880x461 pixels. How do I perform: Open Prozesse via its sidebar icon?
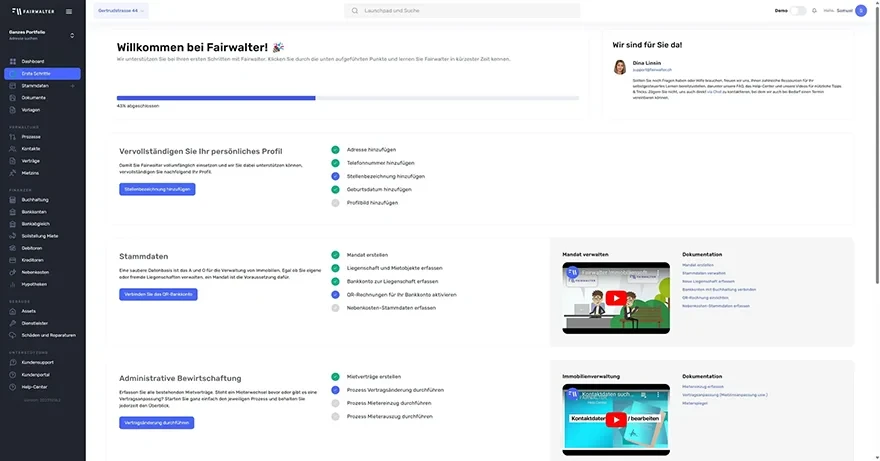[x=13, y=137]
